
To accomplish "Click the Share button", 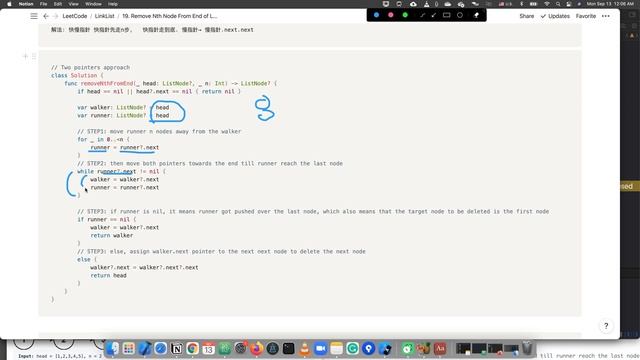I will [527, 16].
